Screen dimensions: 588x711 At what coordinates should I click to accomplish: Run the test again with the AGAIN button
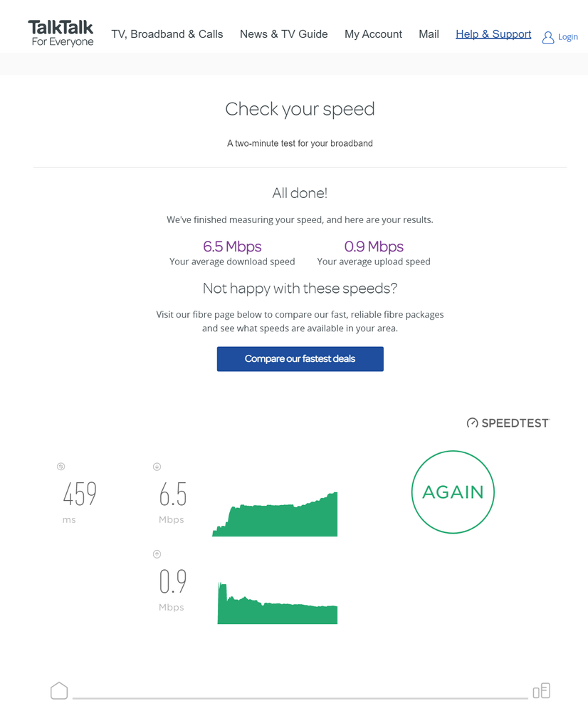pos(453,492)
